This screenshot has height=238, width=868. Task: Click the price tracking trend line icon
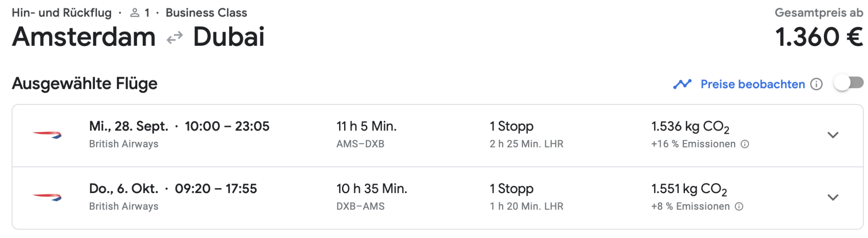682,84
